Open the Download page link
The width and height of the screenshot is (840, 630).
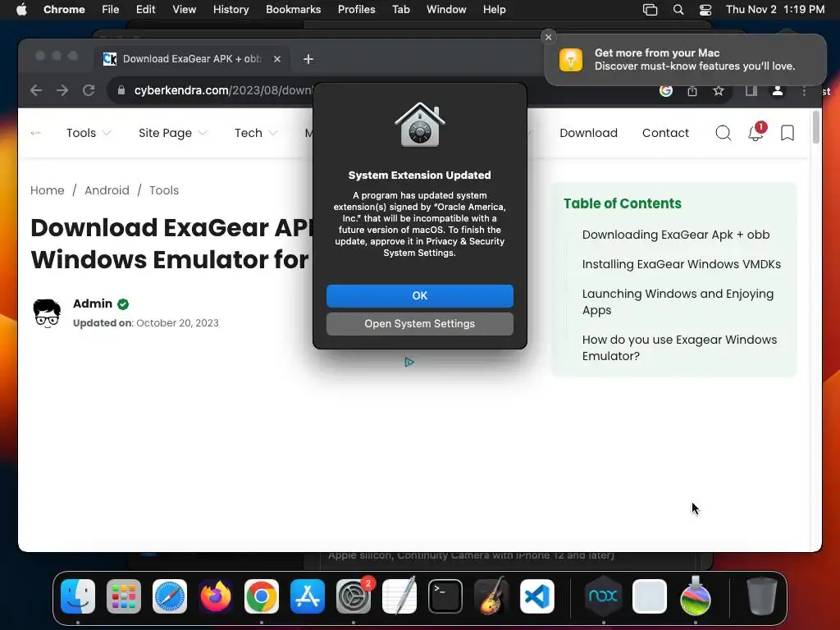[588, 133]
